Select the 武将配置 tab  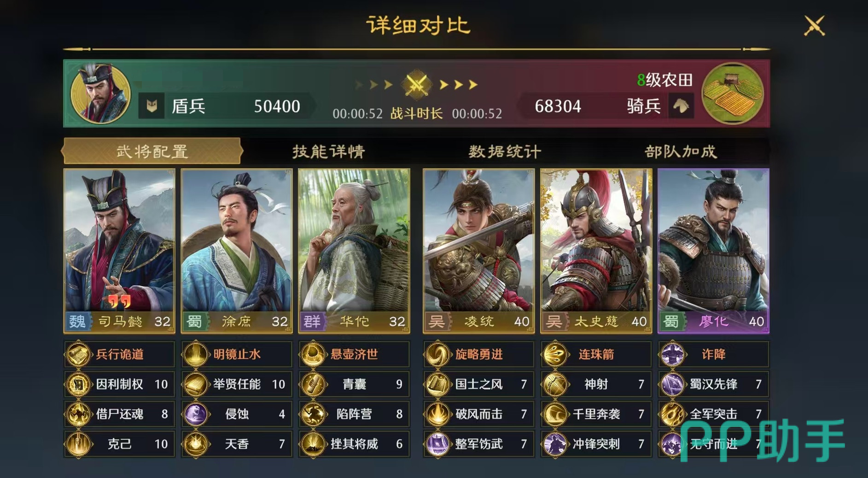coord(152,151)
